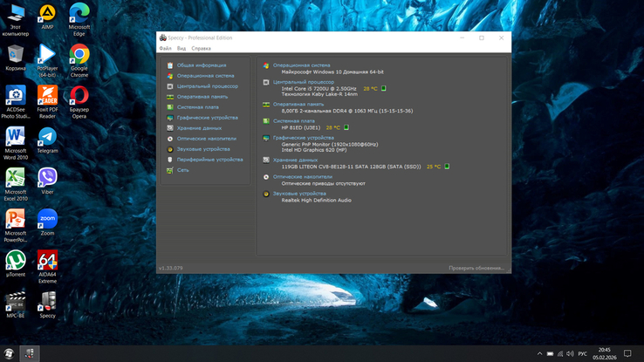Open the Microsoft Edge desktop shortcut
Viewport: 644px width, 362px height.
(79, 19)
